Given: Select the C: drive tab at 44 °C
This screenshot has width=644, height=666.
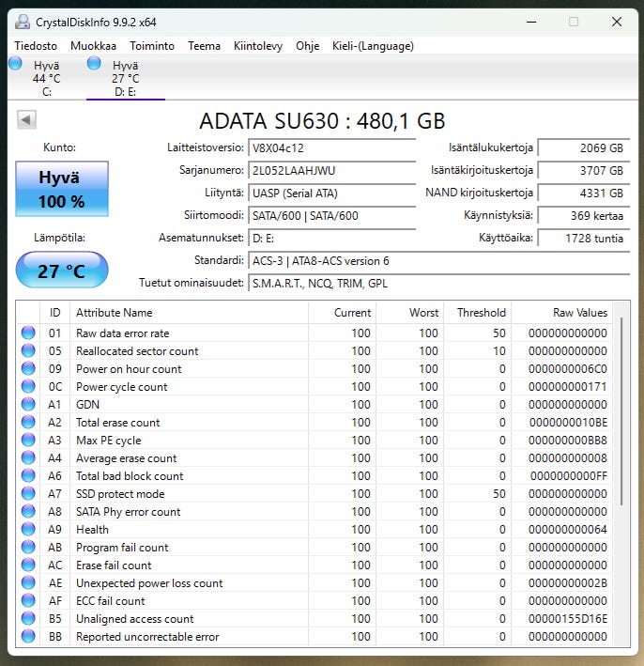Looking at the screenshot, I should (x=47, y=78).
